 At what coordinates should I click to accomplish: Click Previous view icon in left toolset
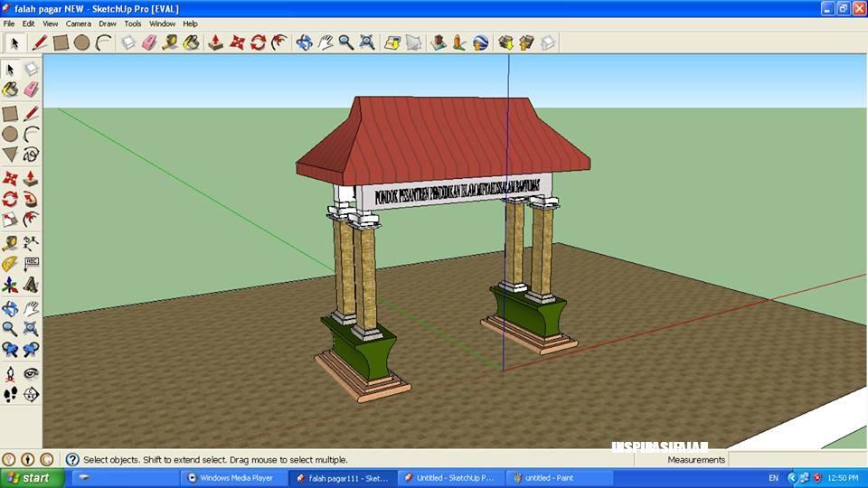click(x=10, y=349)
